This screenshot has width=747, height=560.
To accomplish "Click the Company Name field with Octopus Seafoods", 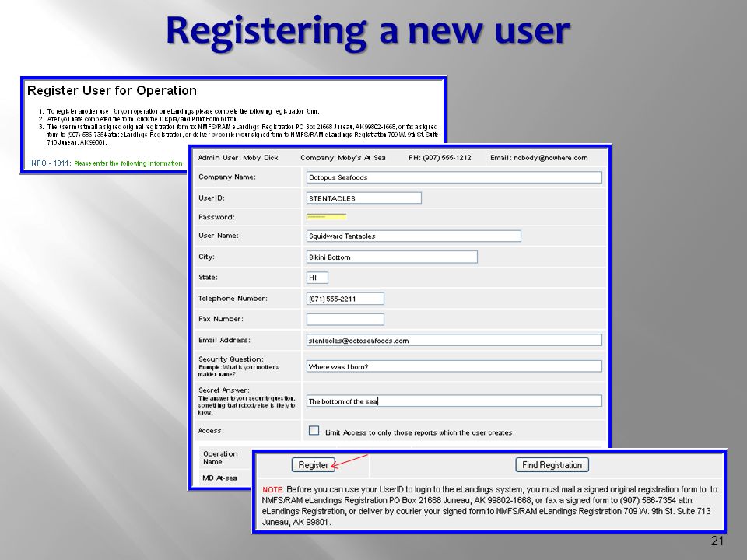I will coord(454,177).
